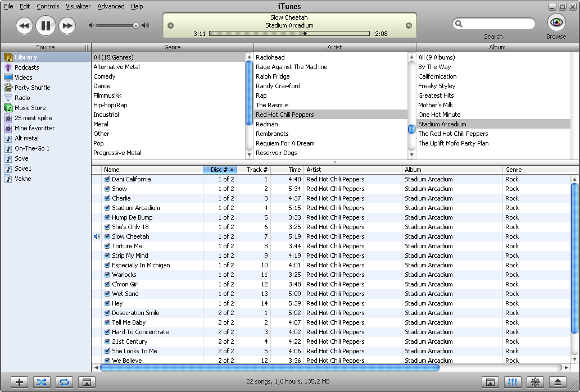Click the volume slider knob
Viewport: 580px width, 392px height.
[136, 25]
